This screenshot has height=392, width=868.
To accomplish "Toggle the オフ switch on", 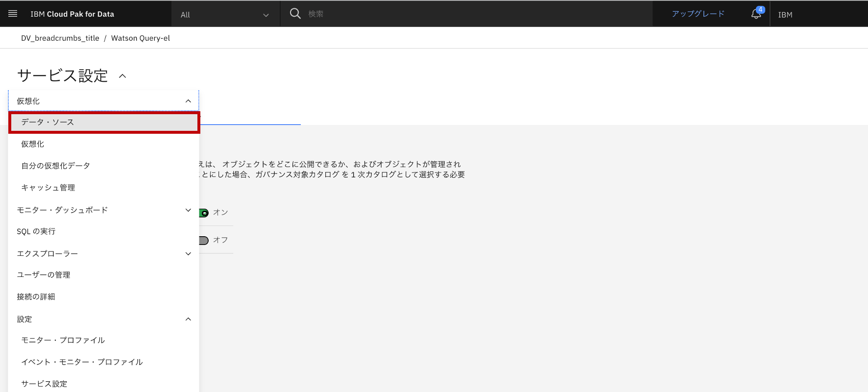I will tap(204, 240).
